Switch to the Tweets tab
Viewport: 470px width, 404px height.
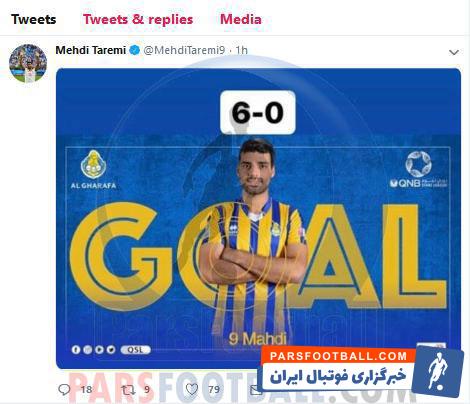click(33, 19)
